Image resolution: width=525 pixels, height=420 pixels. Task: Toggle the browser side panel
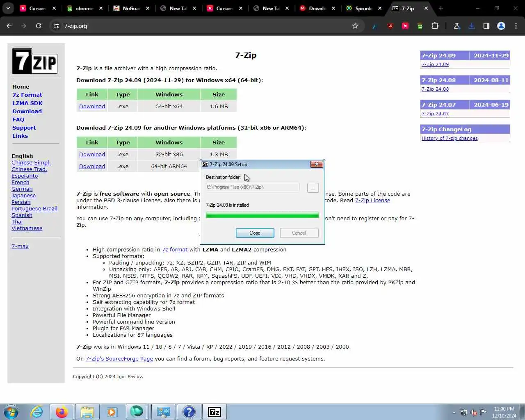486,26
